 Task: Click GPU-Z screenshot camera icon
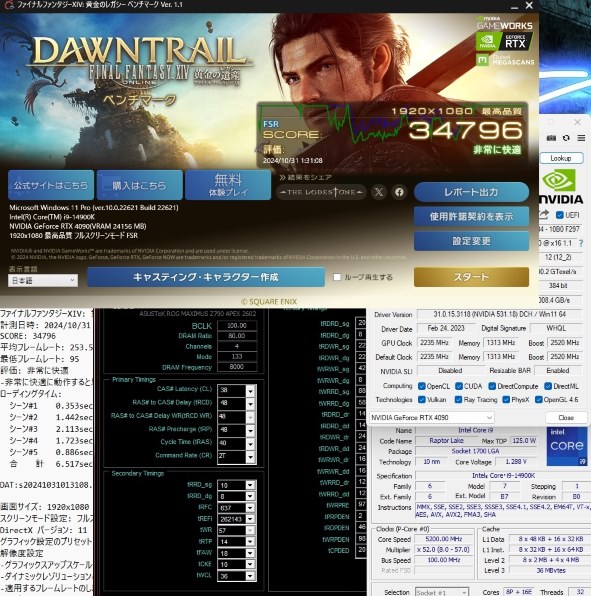[551, 138]
